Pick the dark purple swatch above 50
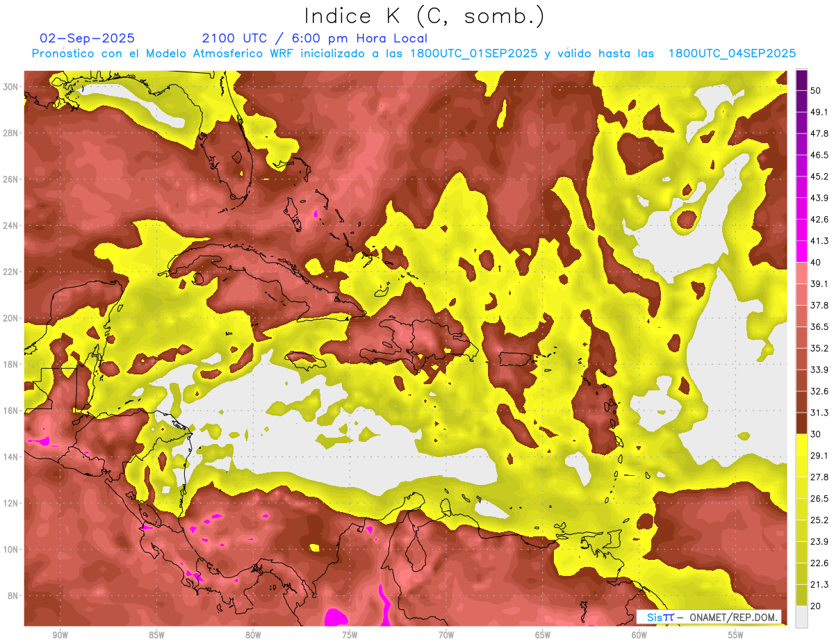Viewport: 834px width, 644px height. 801,80
